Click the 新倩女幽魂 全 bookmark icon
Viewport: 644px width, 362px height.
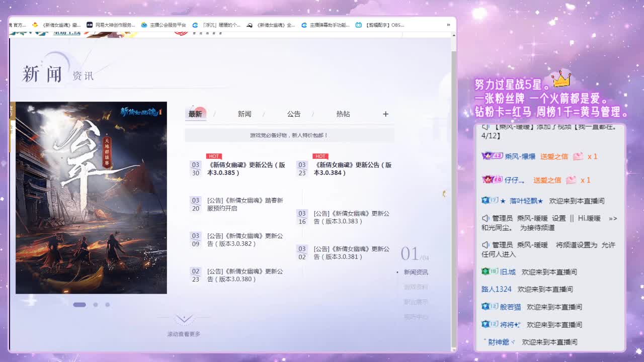tap(250, 25)
